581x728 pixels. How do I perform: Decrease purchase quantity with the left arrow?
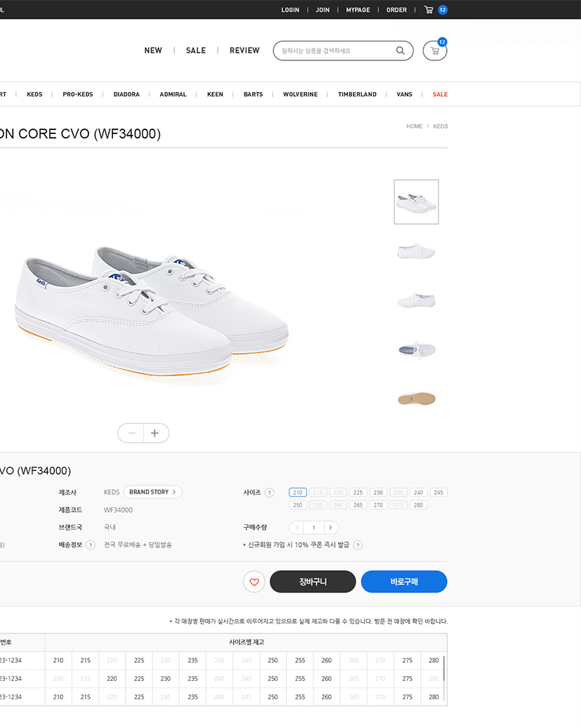click(296, 527)
